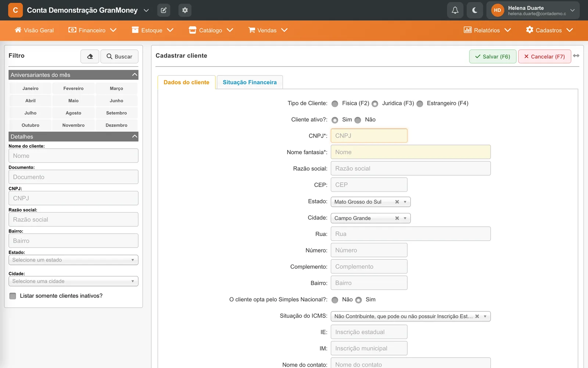Viewport: 588px width, 368px height.
Task: Open the Cidade dropdown in the form
Action: pyautogui.click(x=370, y=218)
